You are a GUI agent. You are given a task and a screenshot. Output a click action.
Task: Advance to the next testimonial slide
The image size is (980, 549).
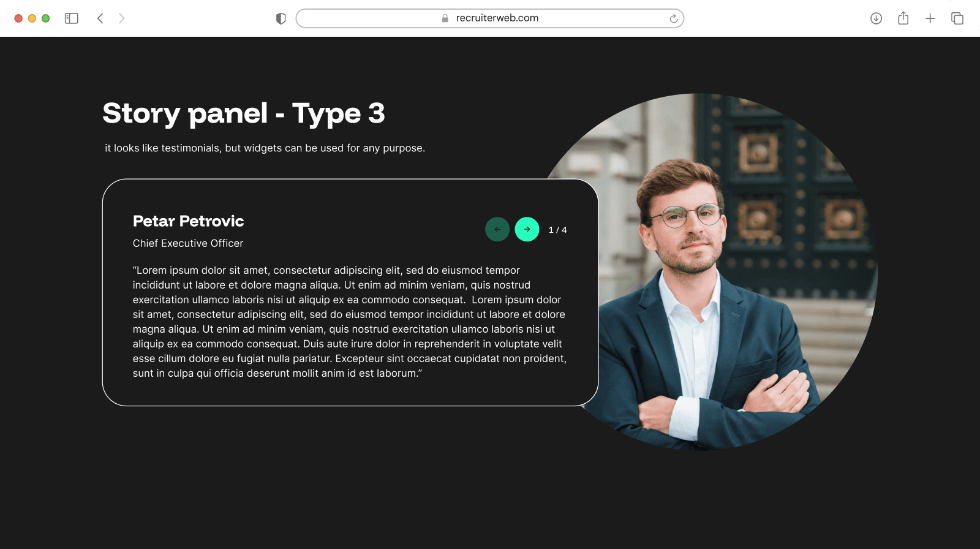point(527,229)
